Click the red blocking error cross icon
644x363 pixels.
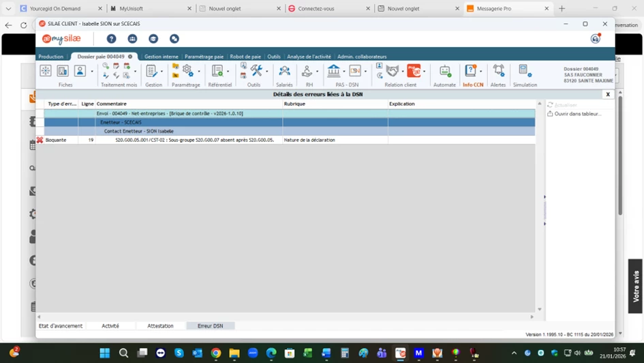[40, 140]
